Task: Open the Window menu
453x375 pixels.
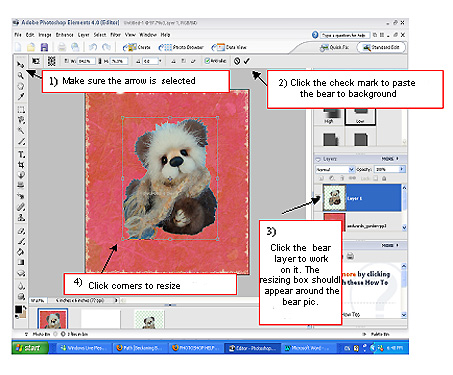Action: [148, 35]
